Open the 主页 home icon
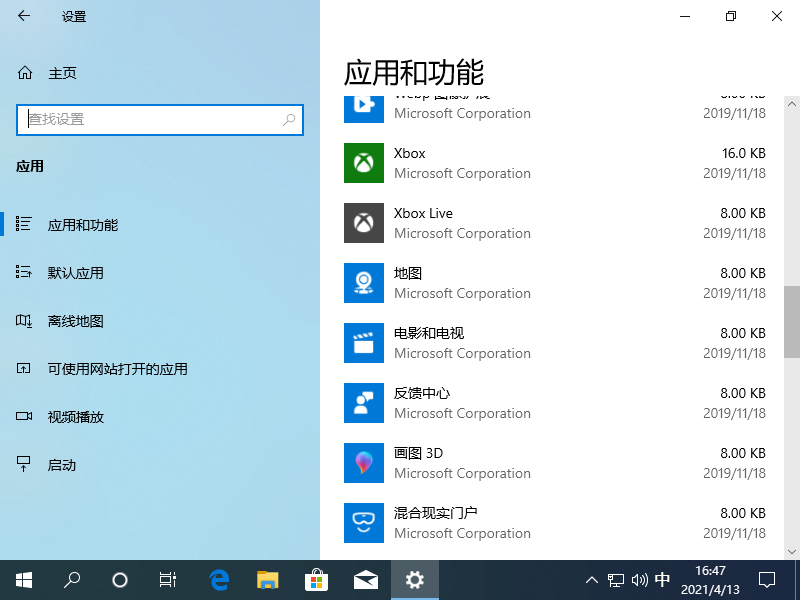The height and width of the screenshot is (600, 800). tap(25, 73)
